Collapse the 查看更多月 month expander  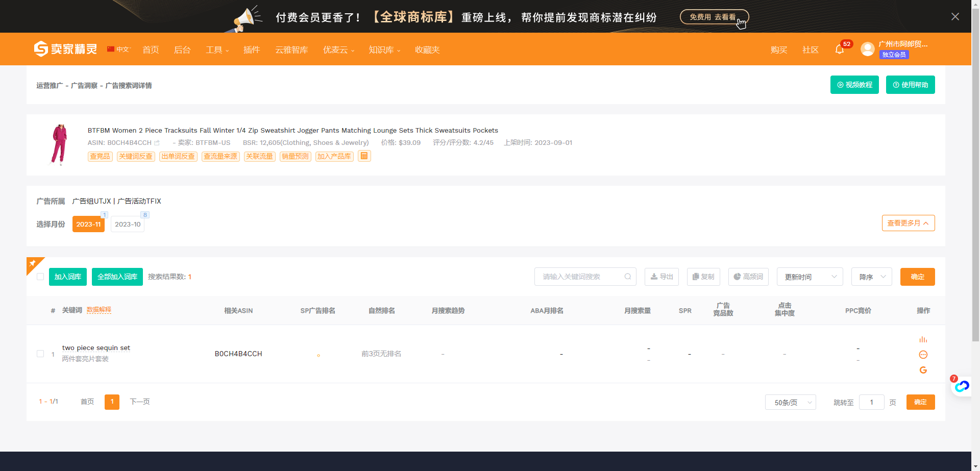click(908, 223)
